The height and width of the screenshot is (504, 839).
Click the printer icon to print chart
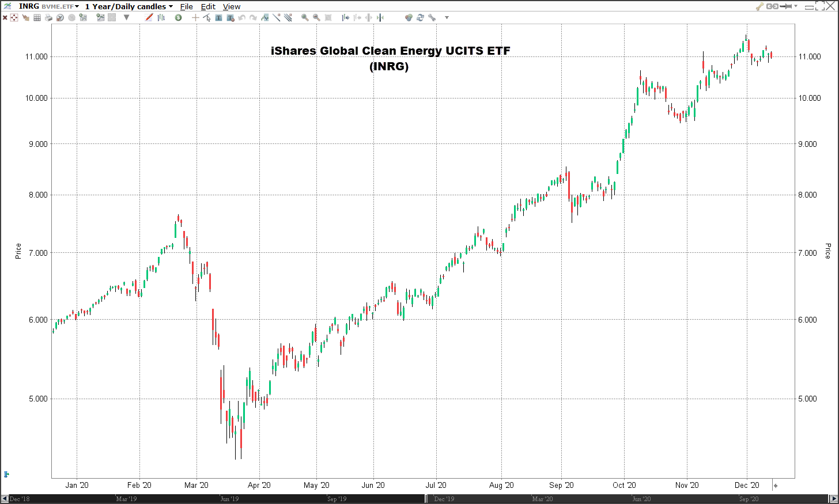(48, 18)
